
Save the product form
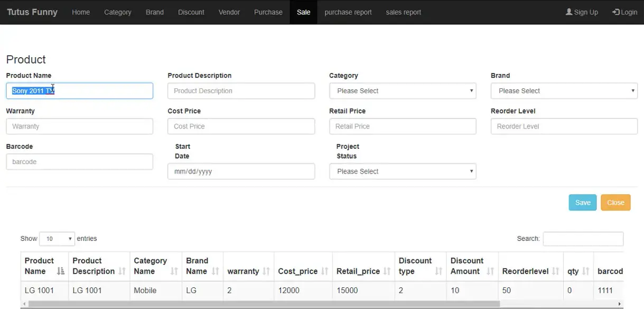(x=582, y=202)
